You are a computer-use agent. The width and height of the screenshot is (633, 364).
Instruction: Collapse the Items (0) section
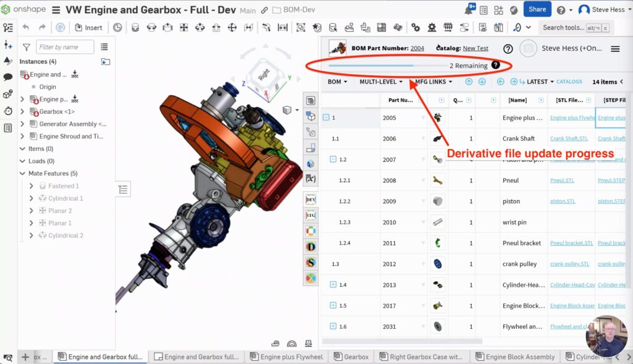click(23, 149)
